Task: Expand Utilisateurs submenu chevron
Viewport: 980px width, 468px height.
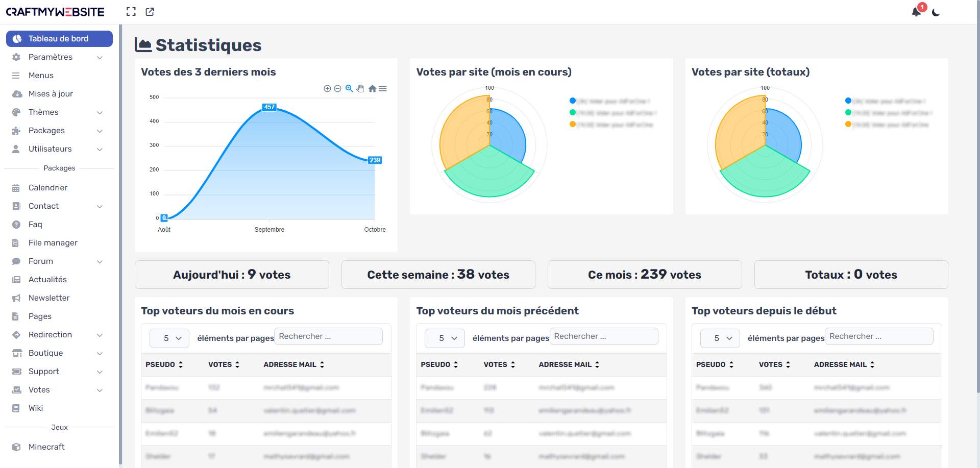Action: click(x=100, y=150)
